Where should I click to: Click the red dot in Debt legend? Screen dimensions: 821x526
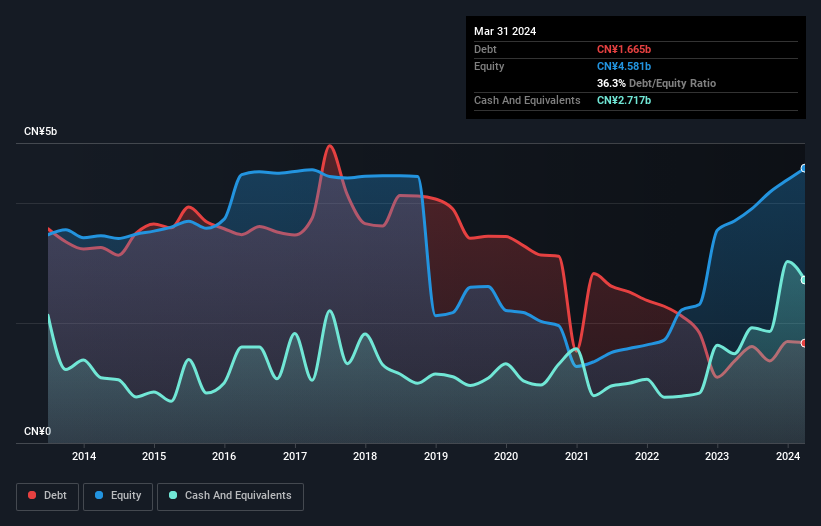32,495
